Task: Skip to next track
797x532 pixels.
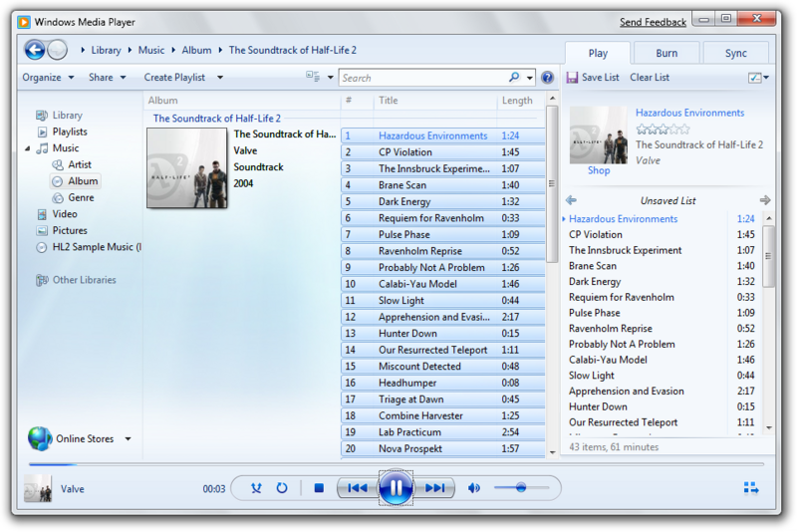Action: (435, 488)
